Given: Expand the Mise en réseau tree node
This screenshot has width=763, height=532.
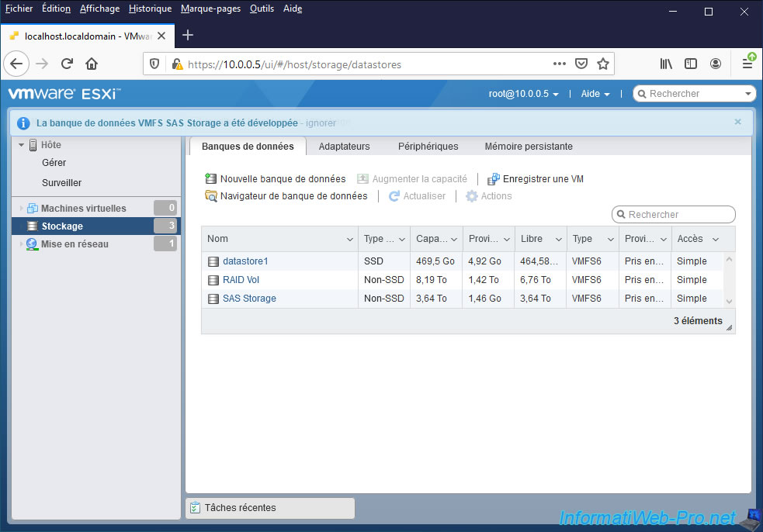Looking at the screenshot, I should (21, 244).
